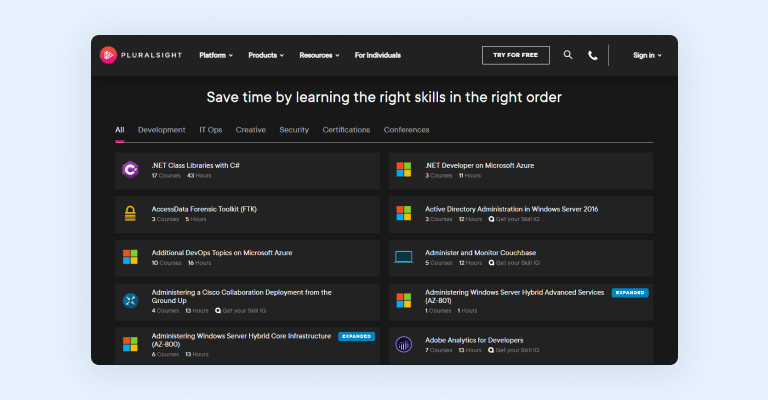Click EXPANDED badge on AZ-800 path
This screenshot has width=768, height=400.
(x=357, y=336)
